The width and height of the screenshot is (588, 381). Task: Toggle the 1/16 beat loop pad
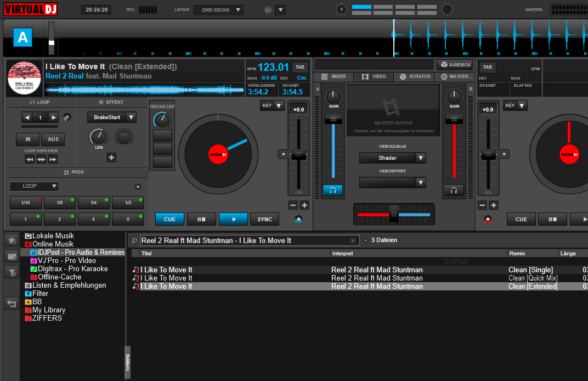click(25, 203)
